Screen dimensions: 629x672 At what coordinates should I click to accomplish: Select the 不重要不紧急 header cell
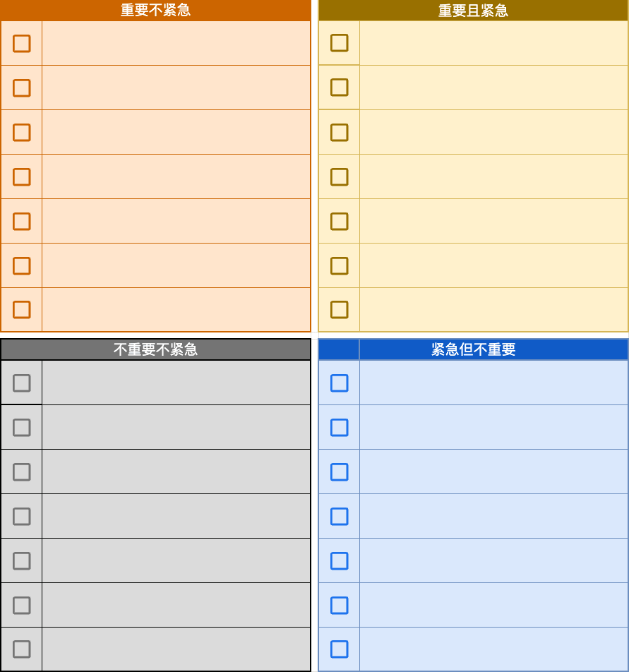[155, 349]
